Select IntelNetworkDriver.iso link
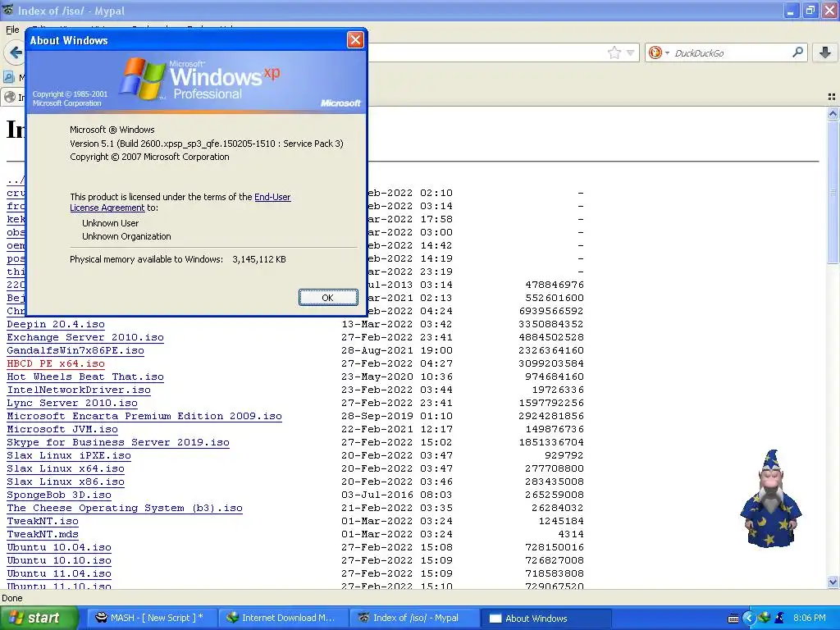 click(79, 390)
